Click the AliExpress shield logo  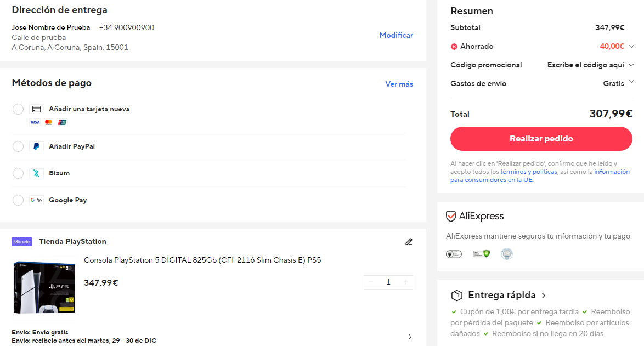(451, 216)
